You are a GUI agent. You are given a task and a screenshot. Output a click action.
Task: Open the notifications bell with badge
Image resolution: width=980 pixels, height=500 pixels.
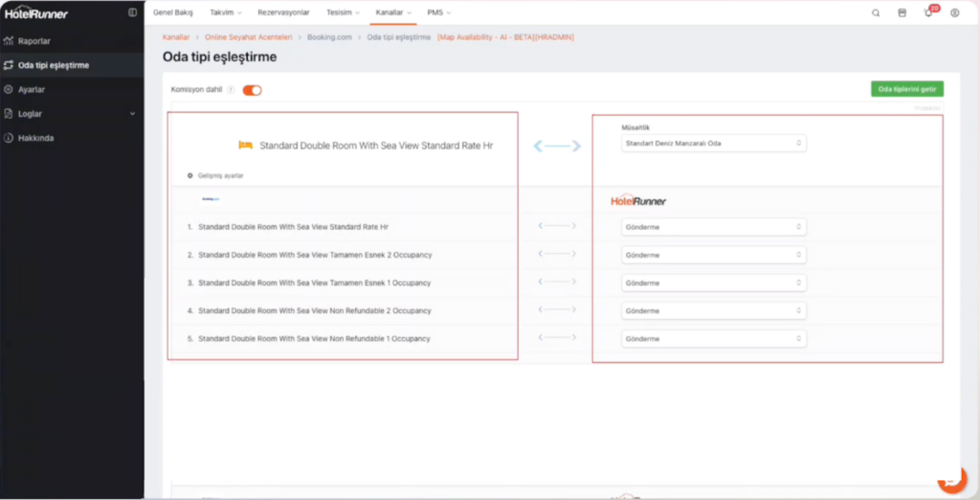(x=928, y=13)
